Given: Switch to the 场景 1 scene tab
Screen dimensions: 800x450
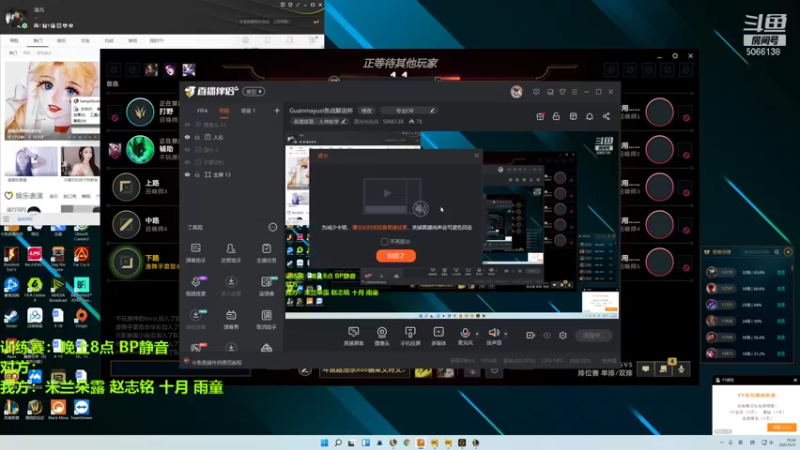Looking at the screenshot, I should (x=248, y=111).
